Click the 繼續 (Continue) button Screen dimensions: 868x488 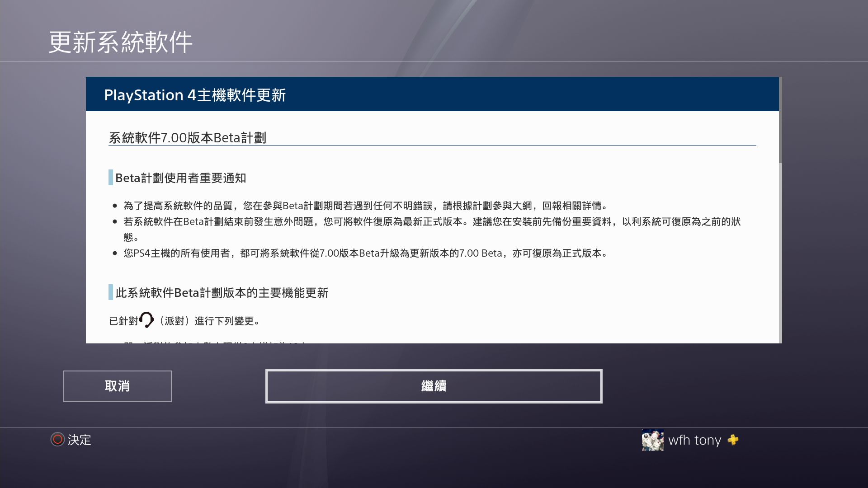click(434, 386)
